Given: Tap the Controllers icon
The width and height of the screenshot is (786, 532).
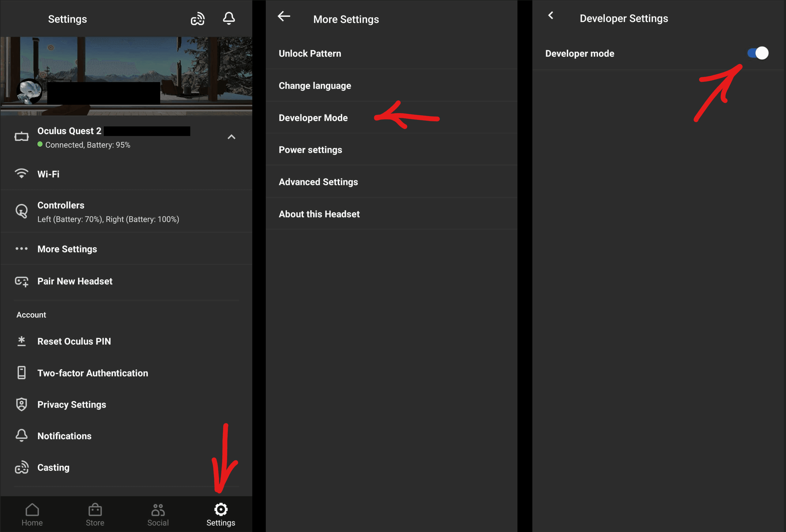Looking at the screenshot, I should click(x=22, y=211).
